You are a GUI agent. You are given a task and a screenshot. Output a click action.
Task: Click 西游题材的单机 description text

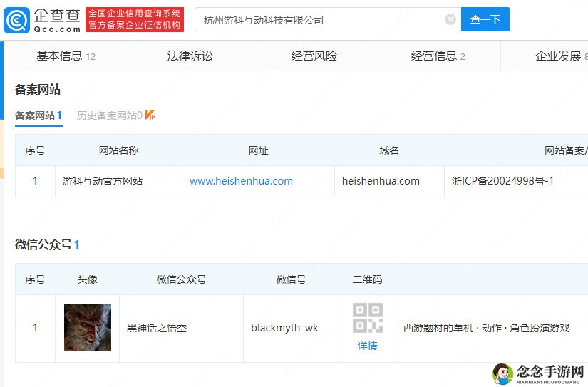[x=486, y=328]
